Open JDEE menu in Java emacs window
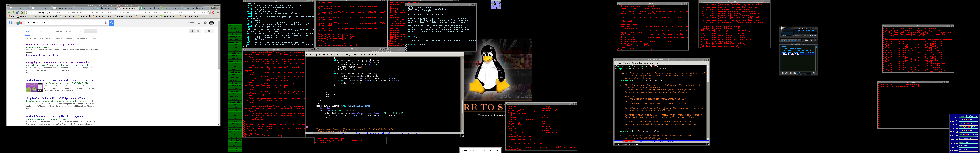This screenshot has width=980, height=153. (346, 55)
